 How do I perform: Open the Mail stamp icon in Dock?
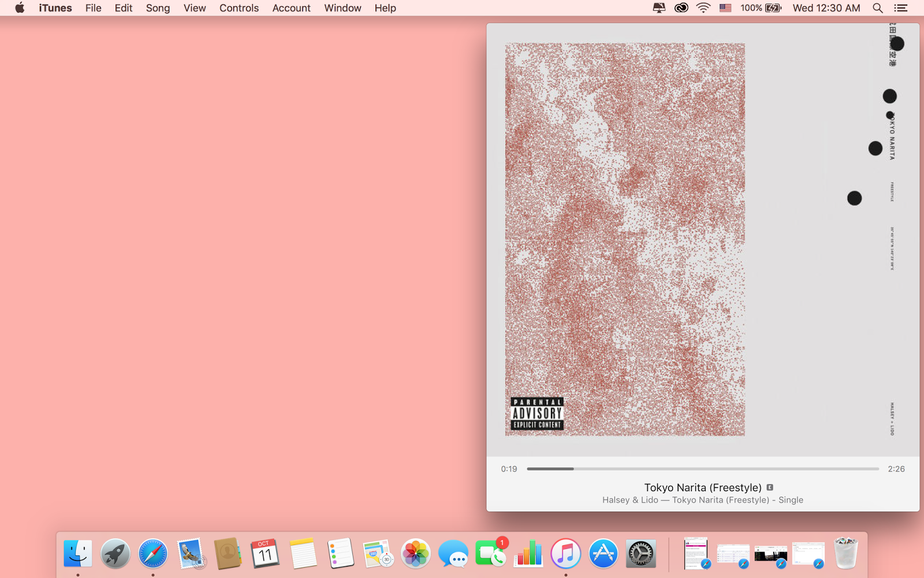pos(191,554)
